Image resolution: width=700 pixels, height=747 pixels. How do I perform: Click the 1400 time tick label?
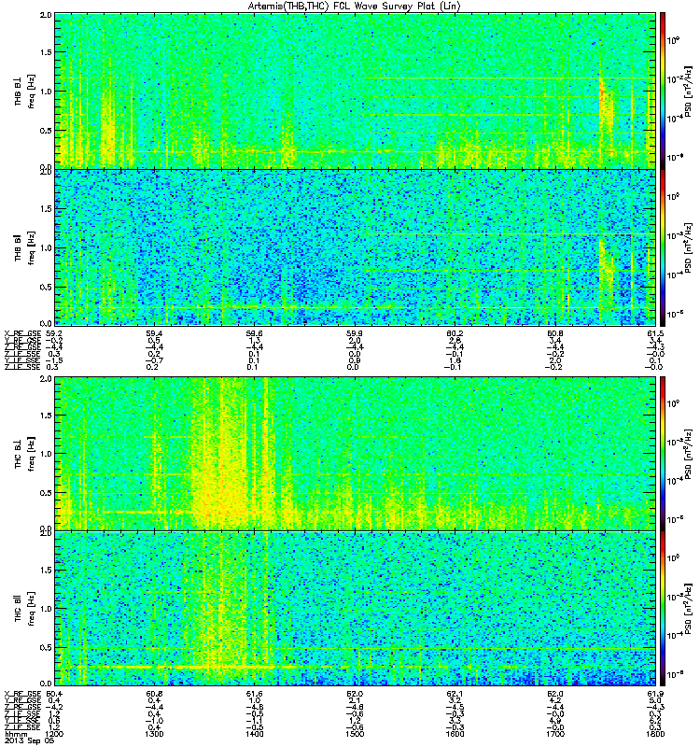point(254,734)
